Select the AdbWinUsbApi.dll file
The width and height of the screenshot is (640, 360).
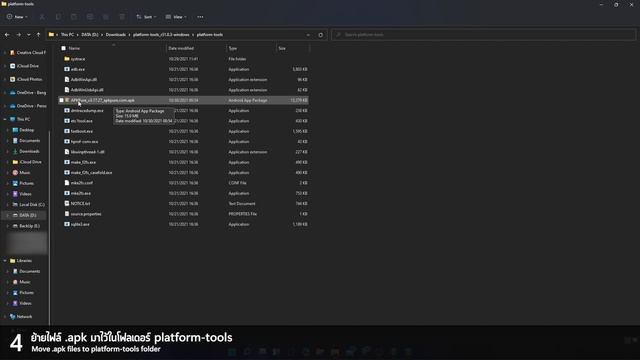[87, 90]
